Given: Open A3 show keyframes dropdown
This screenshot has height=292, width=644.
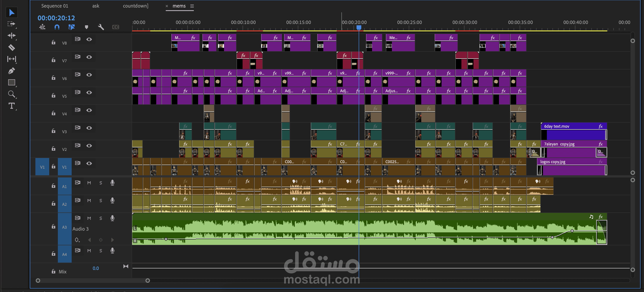Looking at the screenshot, I should tap(77, 240).
